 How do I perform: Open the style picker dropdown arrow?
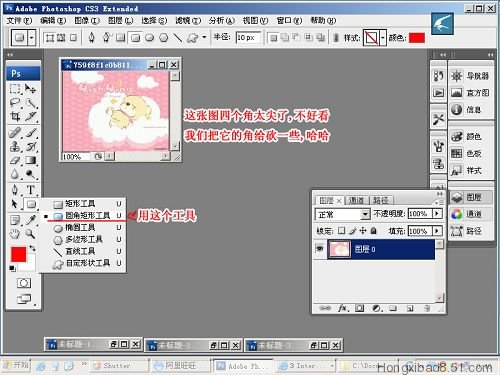point(383,38)
